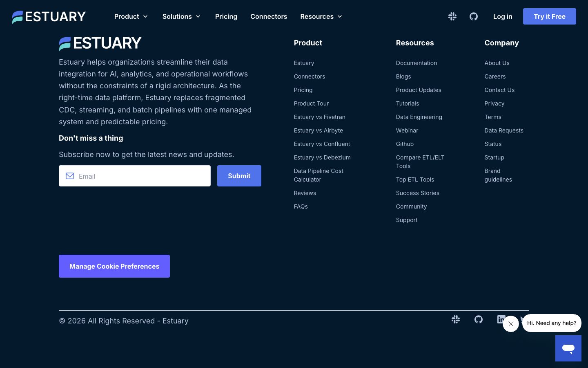Open Estuary vs Airbyte link

(x=318, y=130)
